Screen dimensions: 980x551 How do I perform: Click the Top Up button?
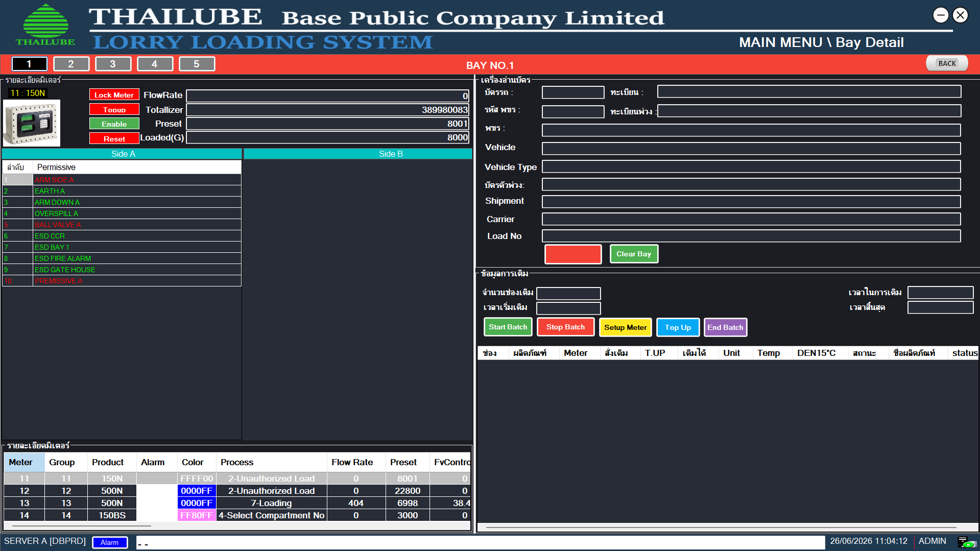click(x=678, y=327)
